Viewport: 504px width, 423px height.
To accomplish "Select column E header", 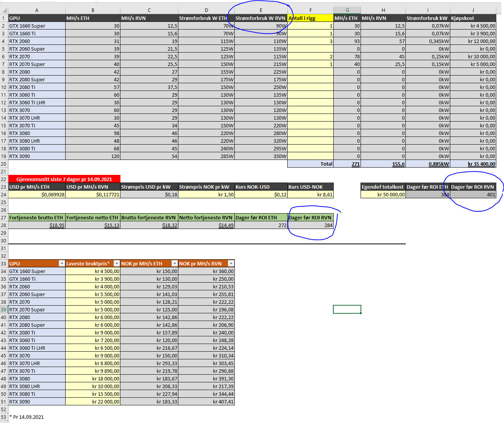I will coord(261,10).
